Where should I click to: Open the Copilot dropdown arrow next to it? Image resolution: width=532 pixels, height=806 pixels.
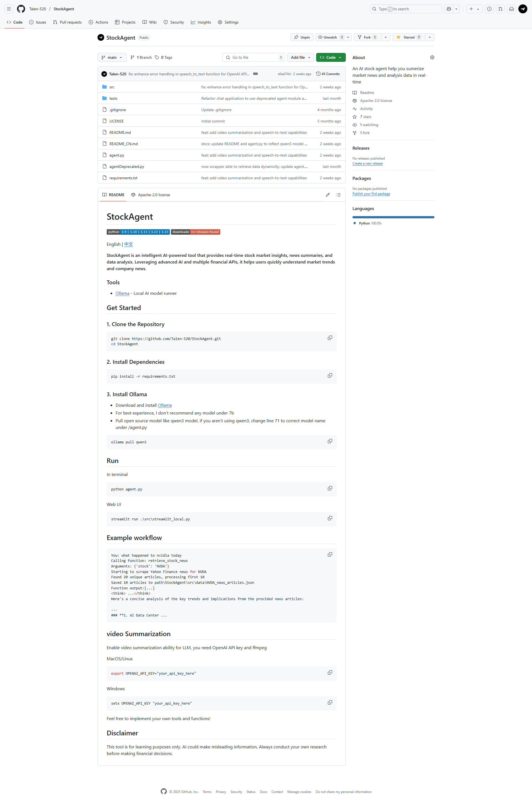(456, 9)
